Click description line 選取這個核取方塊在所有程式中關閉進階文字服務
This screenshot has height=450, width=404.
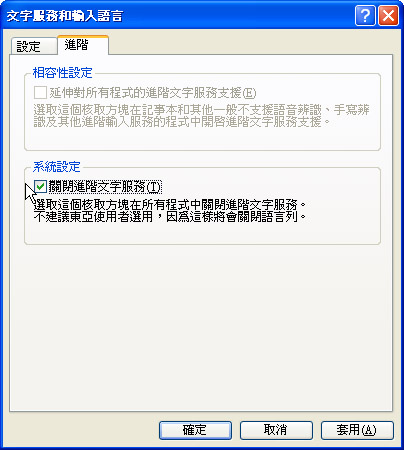(169, 204)
